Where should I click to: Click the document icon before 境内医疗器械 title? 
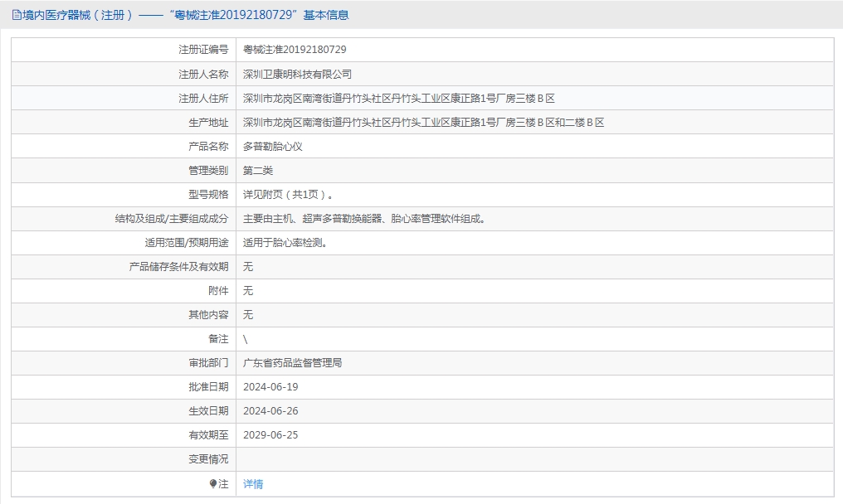17,15
